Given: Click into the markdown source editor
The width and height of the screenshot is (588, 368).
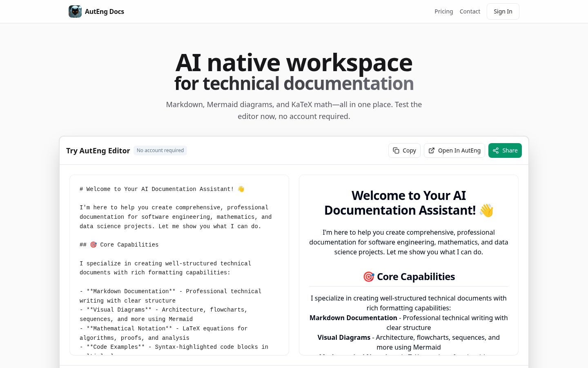Looking at the screenshot, I should [179, 265].
